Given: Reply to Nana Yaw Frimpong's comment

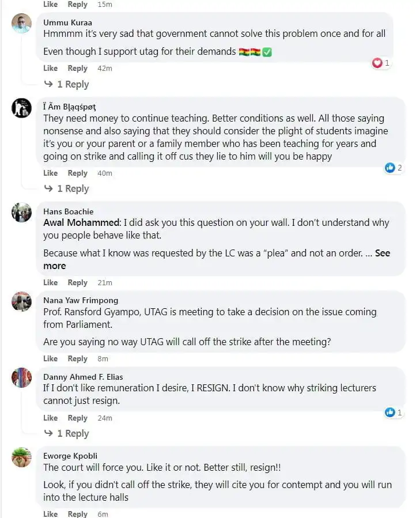Looking at the screenshot, I should 77,358.
